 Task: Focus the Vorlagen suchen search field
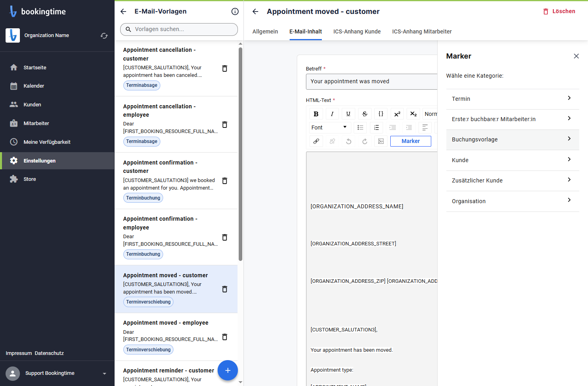coord(179,29)
